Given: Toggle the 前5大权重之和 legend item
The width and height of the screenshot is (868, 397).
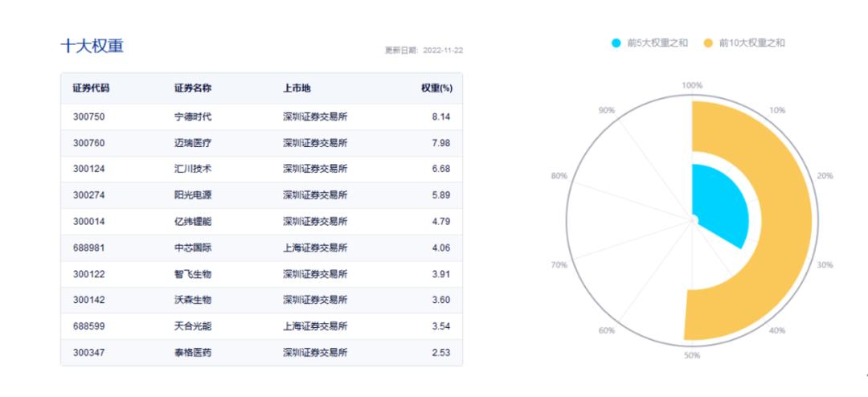Looking at the screenshot, I should pyautogui.click(x=650, y=43).
